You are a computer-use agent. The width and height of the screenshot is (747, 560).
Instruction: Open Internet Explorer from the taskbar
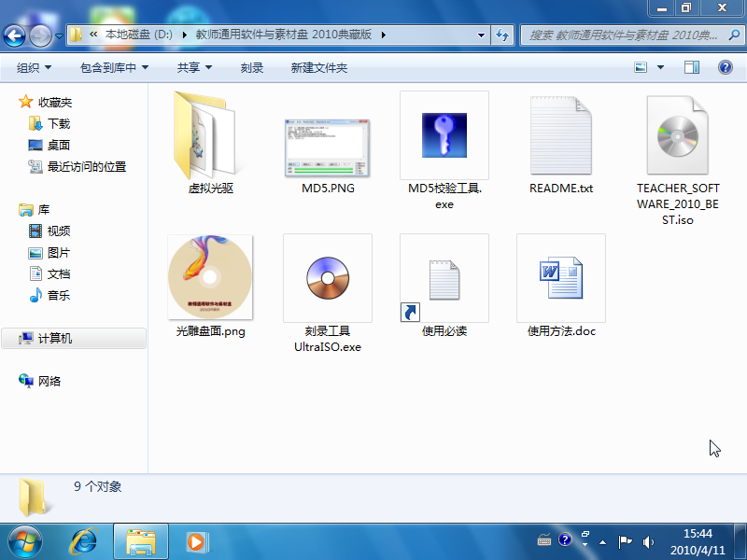85,540
